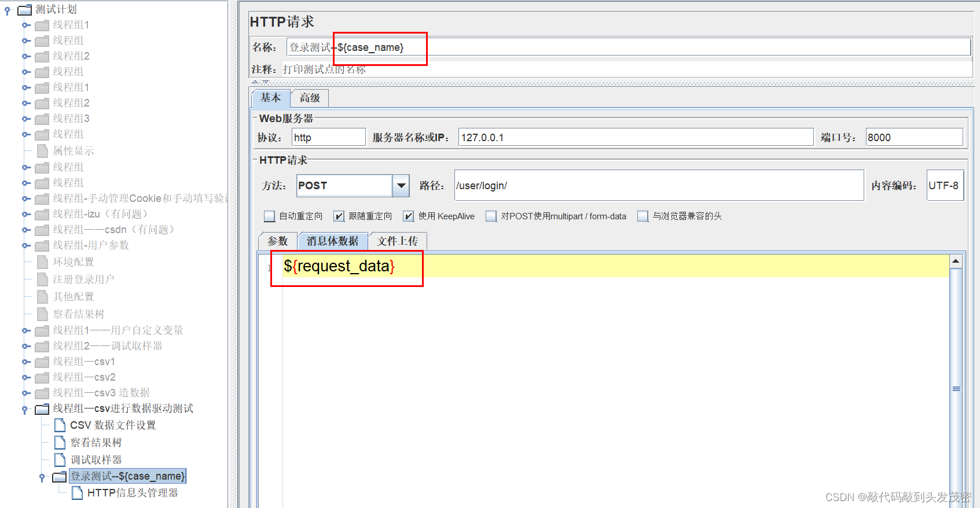Click the file icon of HTTP信息头管理器
The image size is (980, 508).
coord(77,493)
